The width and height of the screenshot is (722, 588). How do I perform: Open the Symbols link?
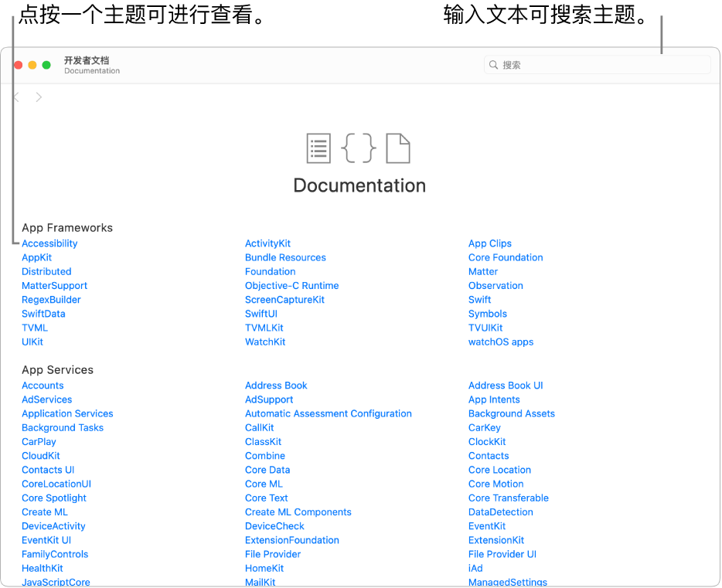(x=488, y=314)
